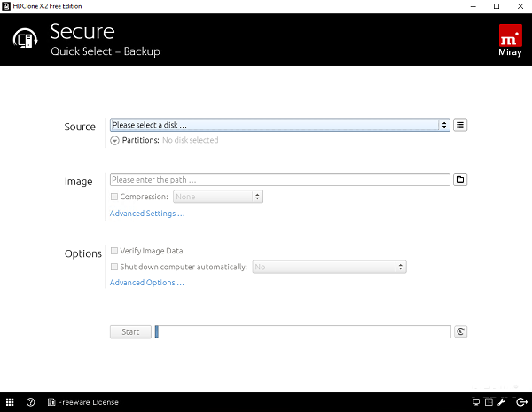Viewport: 532px width, 412px height.
Task: Open the apps grid menu icon
Action: click(10, 402)
